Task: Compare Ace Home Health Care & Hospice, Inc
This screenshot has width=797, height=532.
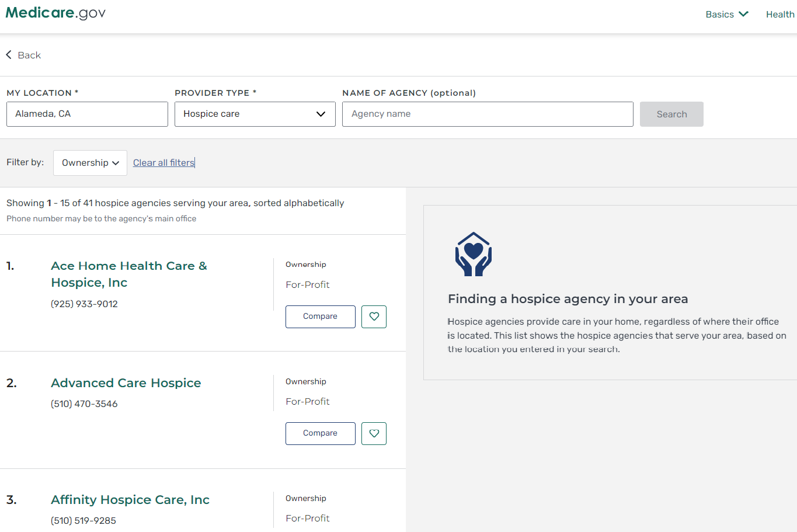Action: (320, 317)
